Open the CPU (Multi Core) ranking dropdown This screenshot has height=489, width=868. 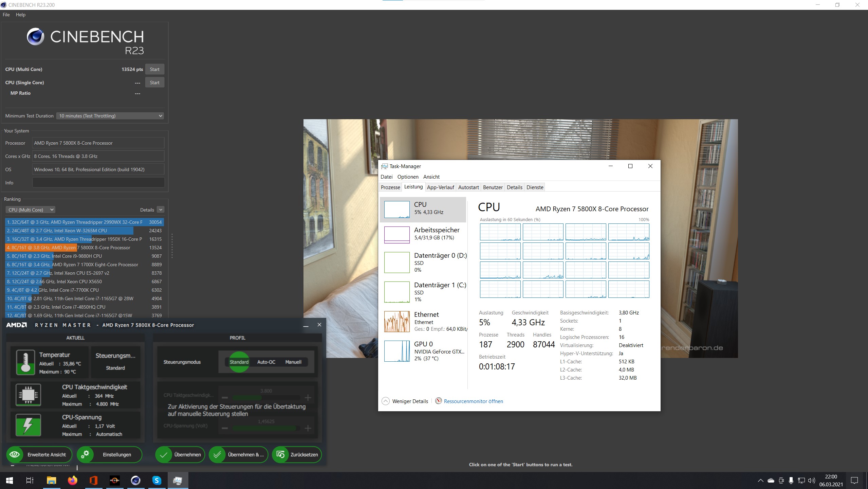tap(30, 210)
